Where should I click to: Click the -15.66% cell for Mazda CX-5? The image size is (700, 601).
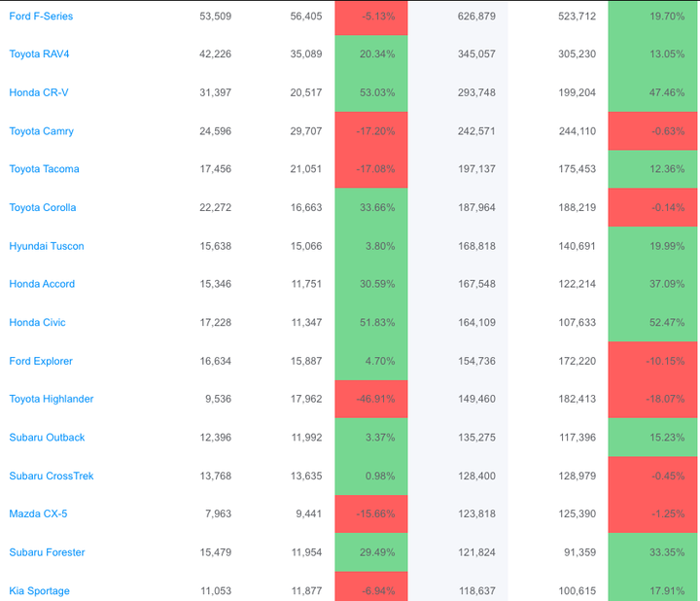point(371,513)
